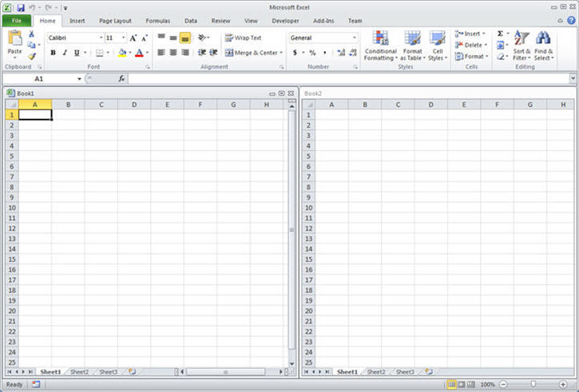The width and height of the screenshot is (579, 392).
Task: Click the AutoSum sigma icon
Action: 500,34
